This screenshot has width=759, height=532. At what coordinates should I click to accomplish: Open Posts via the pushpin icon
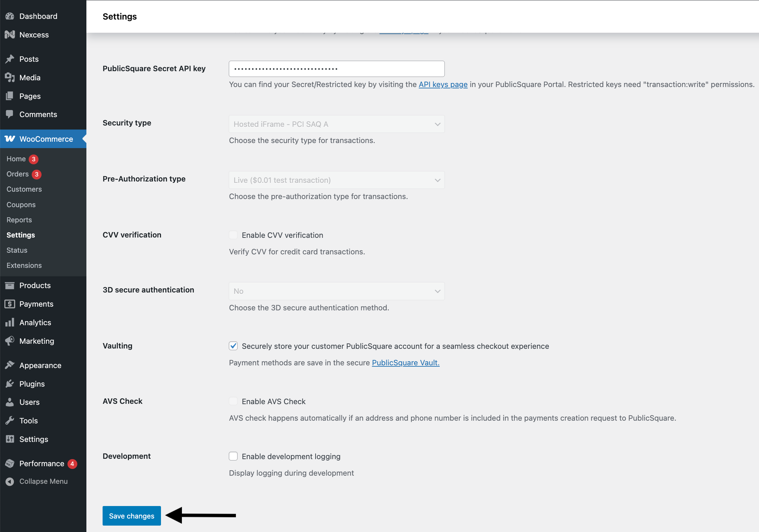click(x=10, y=59)
